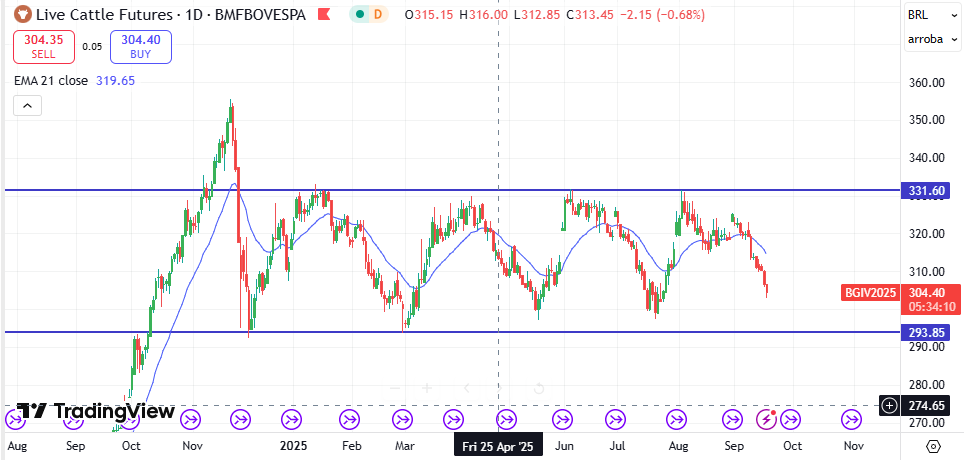Click the red flag icon beside BMFBOVESPA
Image resolution: width=964 pixels, height=460 pixels.
[x=325, y=14]
